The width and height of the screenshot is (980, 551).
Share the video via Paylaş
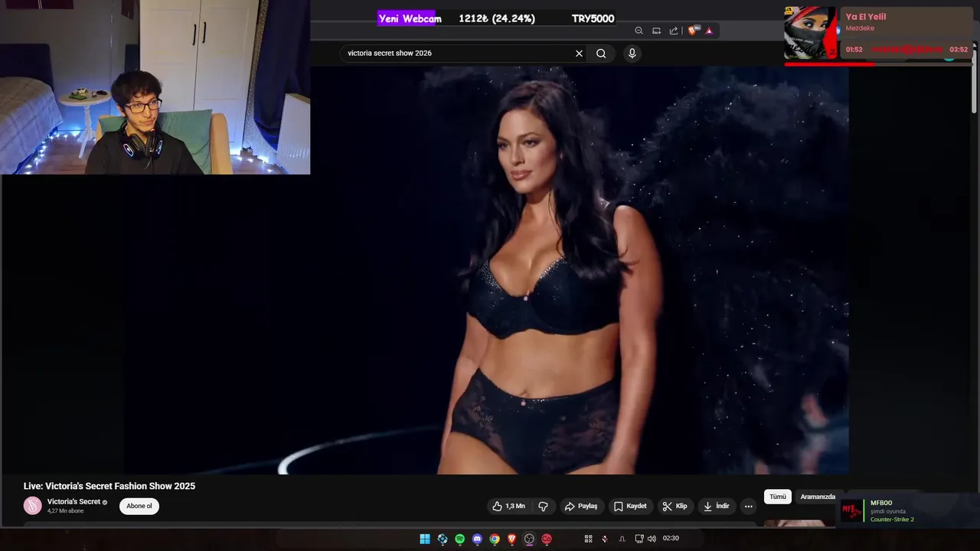pos(581,506)
